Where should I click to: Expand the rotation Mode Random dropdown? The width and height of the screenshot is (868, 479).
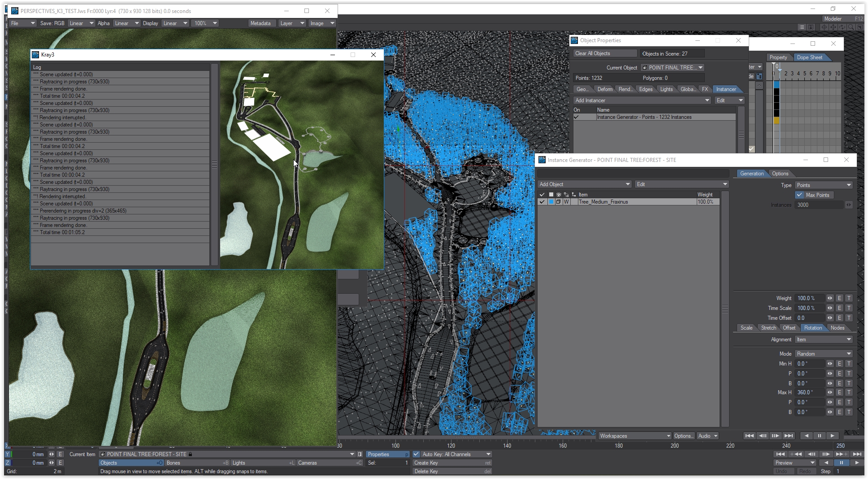tap(824, 354)
